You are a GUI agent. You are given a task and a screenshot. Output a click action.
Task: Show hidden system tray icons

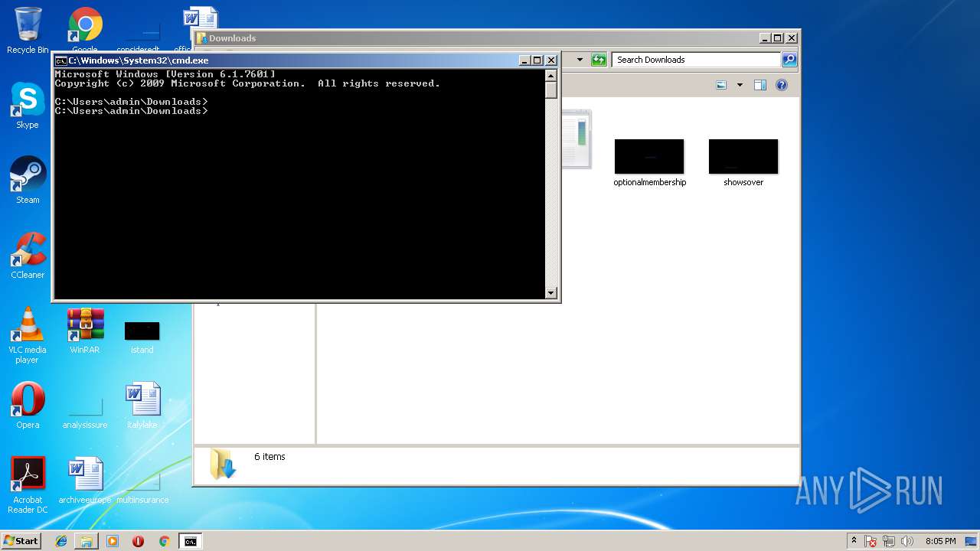pyautogui.click(x=854, y=540)
